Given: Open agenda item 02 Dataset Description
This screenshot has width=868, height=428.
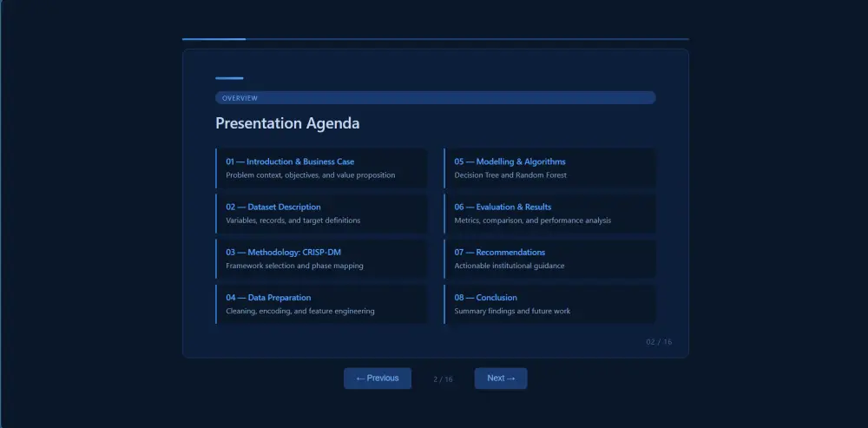Looking at the screenshot, I should point(321,214).
